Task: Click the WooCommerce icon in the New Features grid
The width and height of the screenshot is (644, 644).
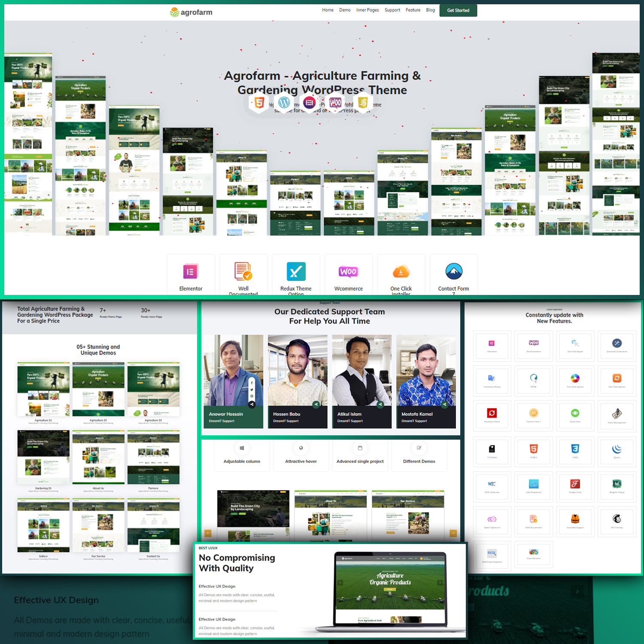Action: click(534, 343)
